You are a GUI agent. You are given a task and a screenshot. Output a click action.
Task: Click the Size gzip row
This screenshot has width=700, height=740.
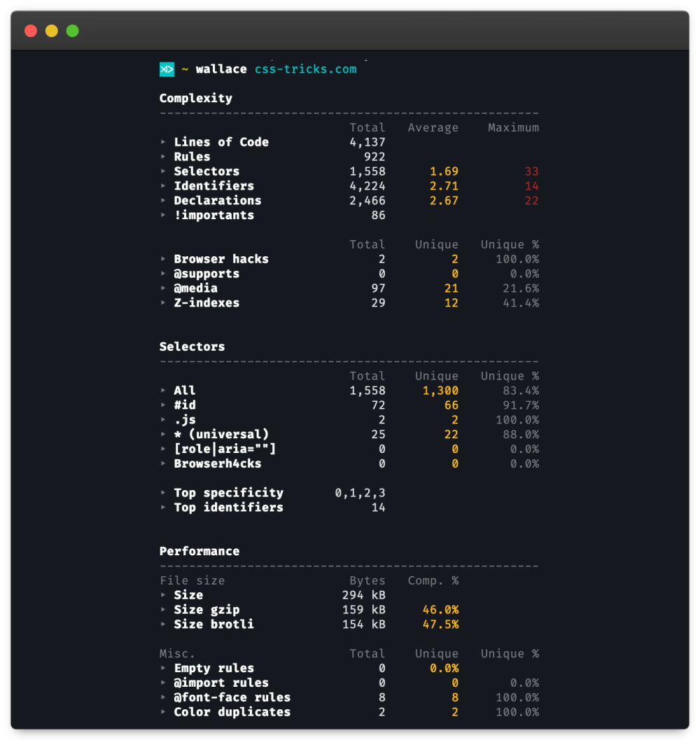coord(206,610)
